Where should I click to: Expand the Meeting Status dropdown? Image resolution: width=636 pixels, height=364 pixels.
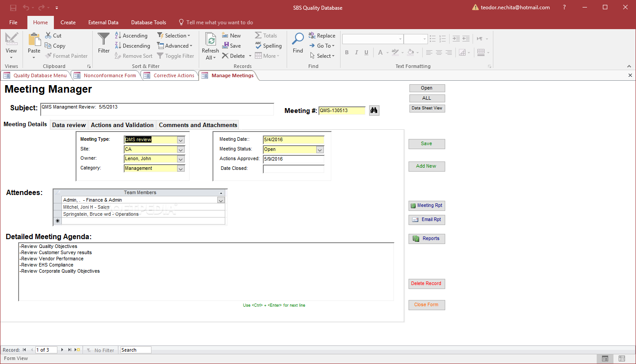pos(320,150)
